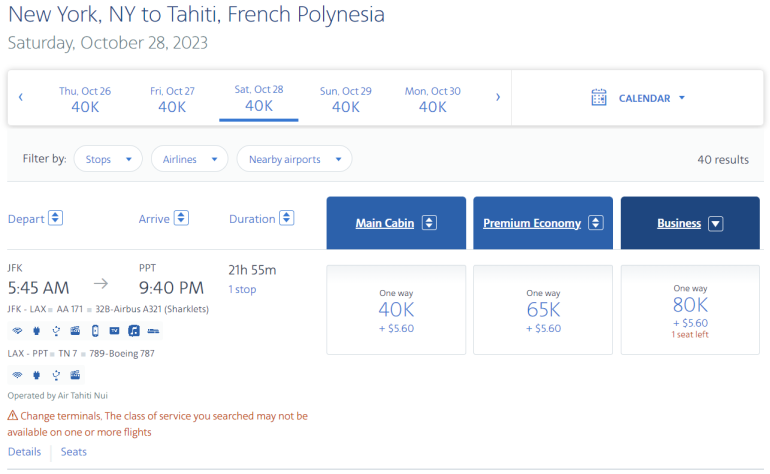Choose the Business 80K fare option
This screenshot has width=770, height=474.
click(690, 309)
